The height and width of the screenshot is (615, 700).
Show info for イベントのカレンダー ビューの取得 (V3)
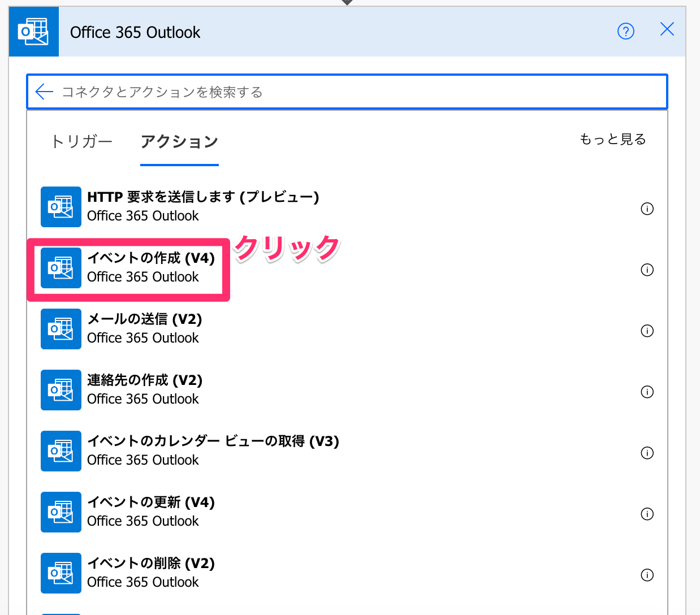tap(647, 453)
